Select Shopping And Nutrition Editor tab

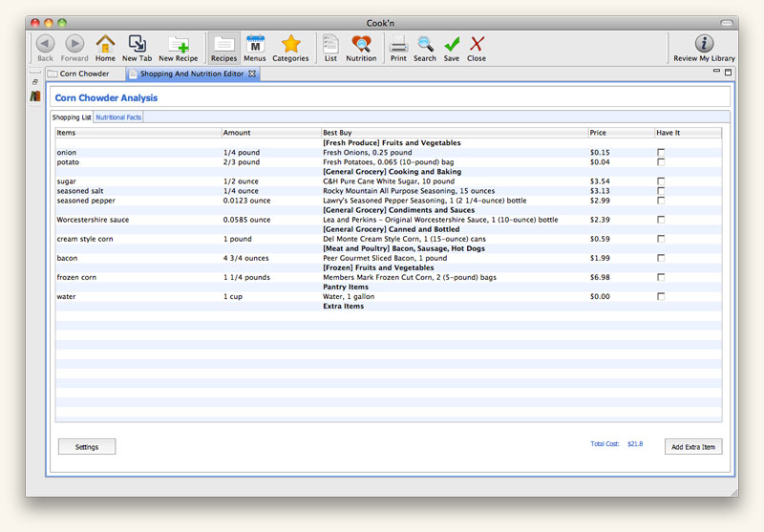192,74
